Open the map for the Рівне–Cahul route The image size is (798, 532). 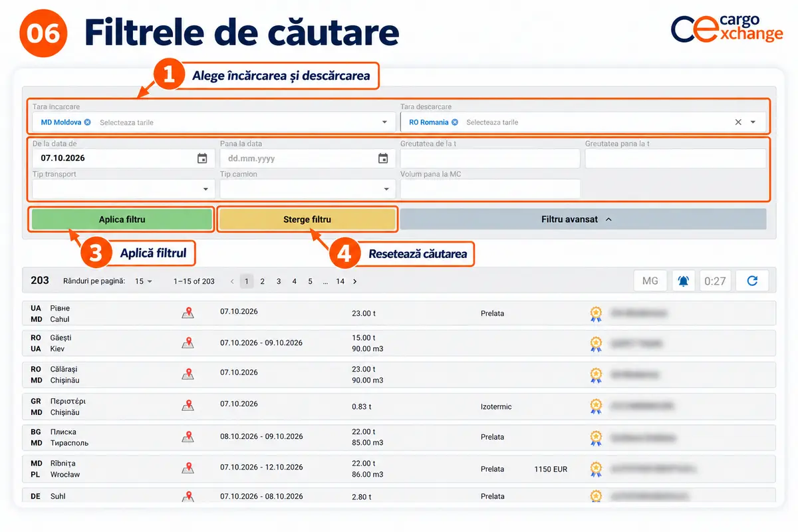click(x=188, y=313)
